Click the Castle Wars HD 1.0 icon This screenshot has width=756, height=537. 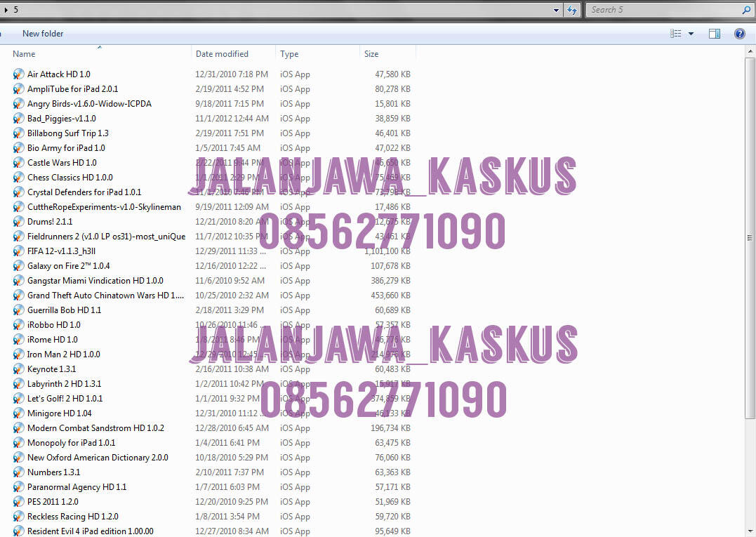coord(18,162)
